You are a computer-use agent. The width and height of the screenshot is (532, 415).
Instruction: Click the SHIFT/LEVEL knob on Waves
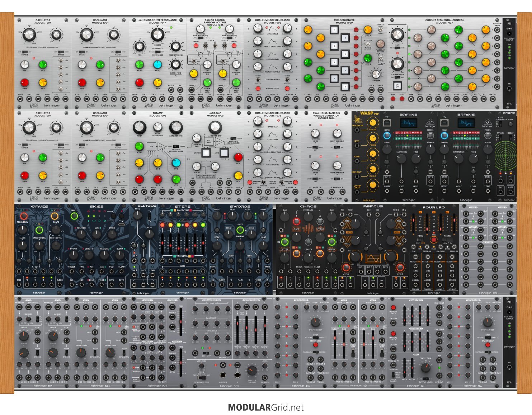tap(56, 246)
